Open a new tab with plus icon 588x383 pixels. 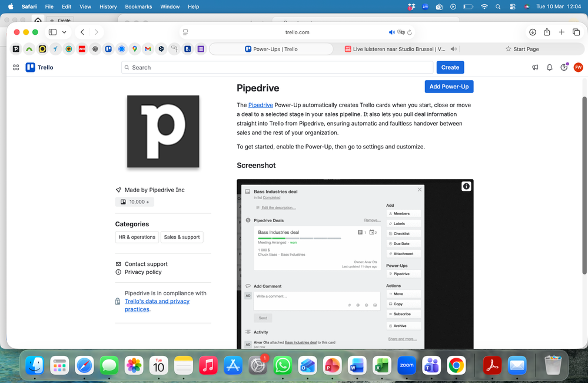(562, 32)
